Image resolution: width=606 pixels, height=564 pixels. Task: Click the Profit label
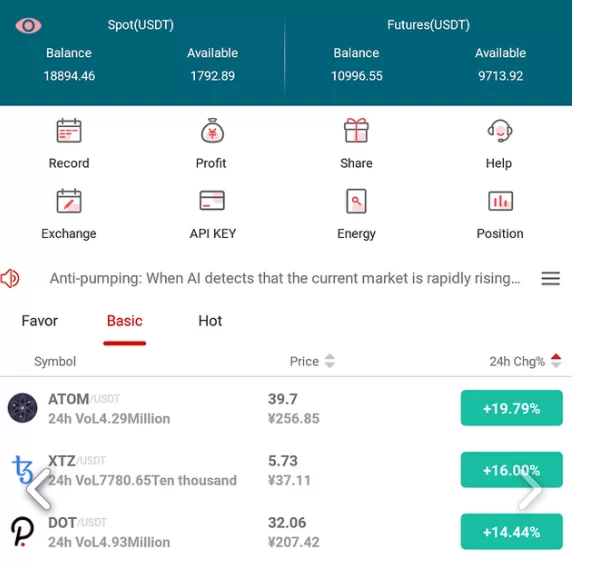(211, 163)
